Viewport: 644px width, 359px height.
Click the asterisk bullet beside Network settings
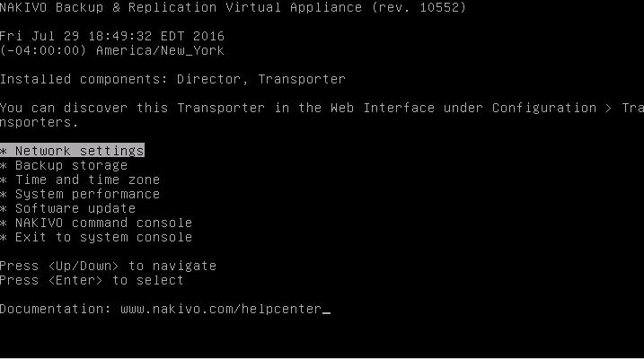tap(4, 152)
